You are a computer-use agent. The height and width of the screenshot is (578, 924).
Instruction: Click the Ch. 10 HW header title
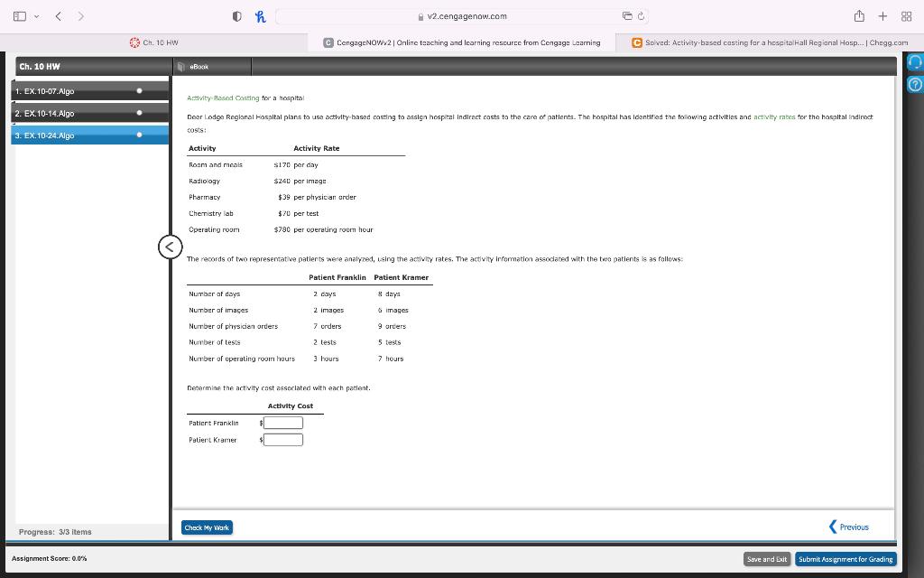pyautogui.click(x=40, y=67)
